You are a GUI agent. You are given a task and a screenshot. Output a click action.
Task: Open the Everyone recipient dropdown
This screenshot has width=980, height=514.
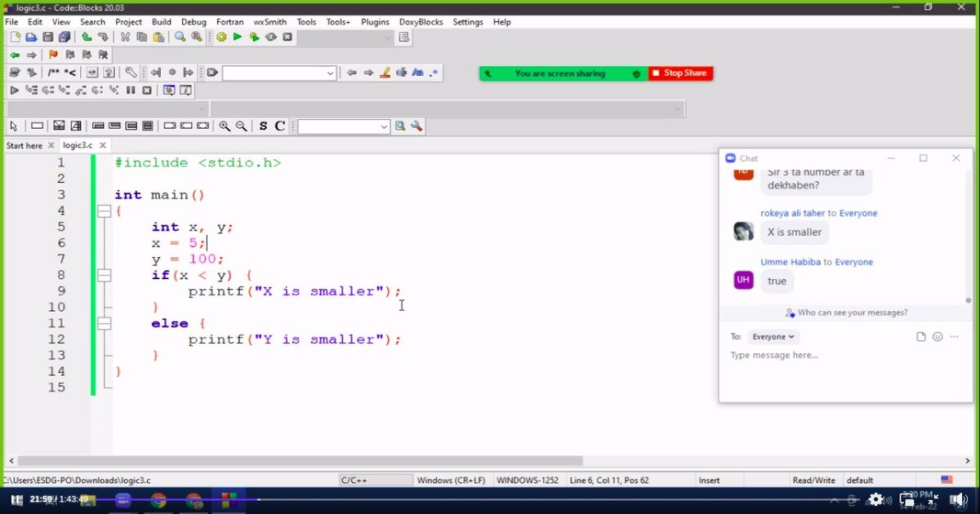pos(773,337)
